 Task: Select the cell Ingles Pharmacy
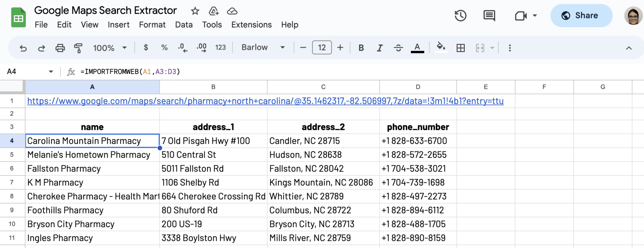[x=92, y=238]
